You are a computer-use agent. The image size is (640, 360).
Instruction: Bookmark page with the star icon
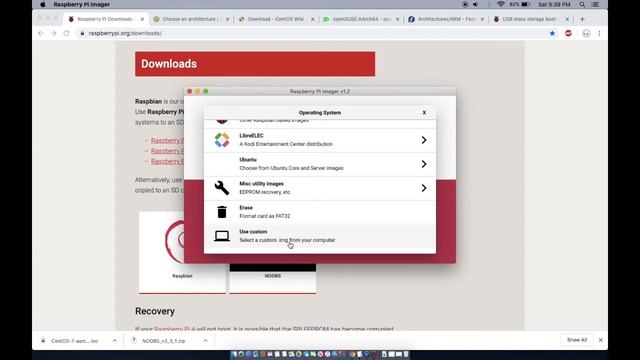click(552, 33)
